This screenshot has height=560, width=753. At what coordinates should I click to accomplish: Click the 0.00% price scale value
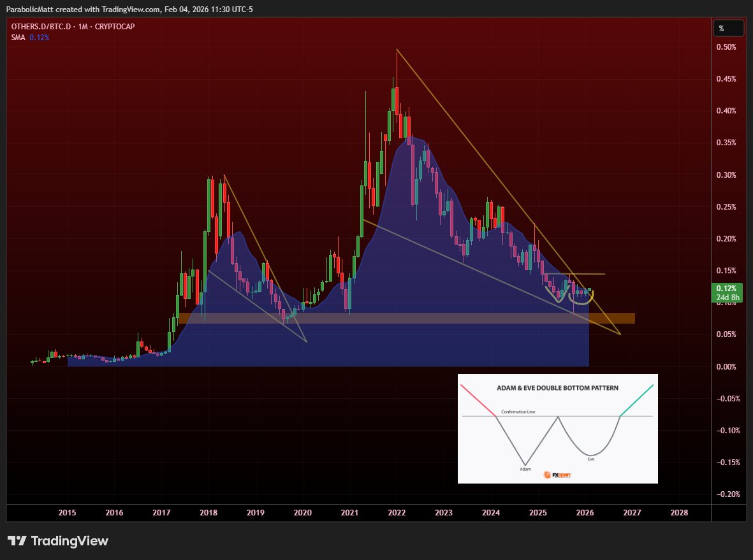[726, 366]
